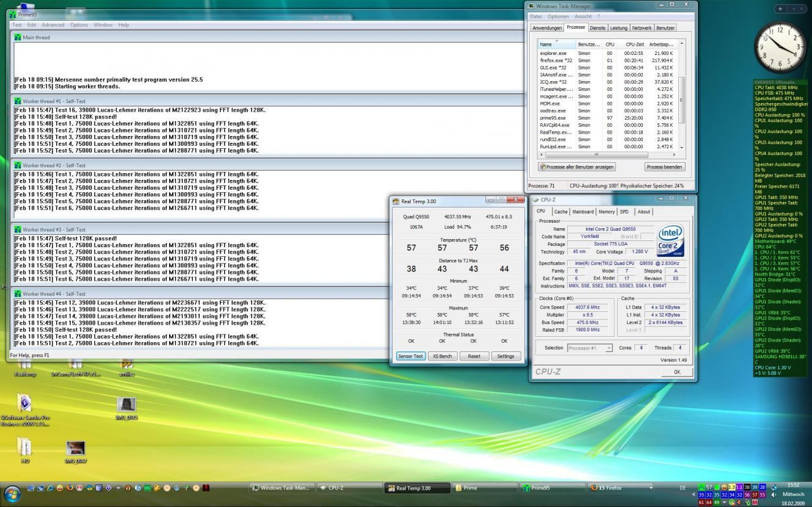Open Processor #1 selection dropdown in CPU-Z
Image resolution: width=812 pixels, height=507 pixels.
click(x=590, y=348)
